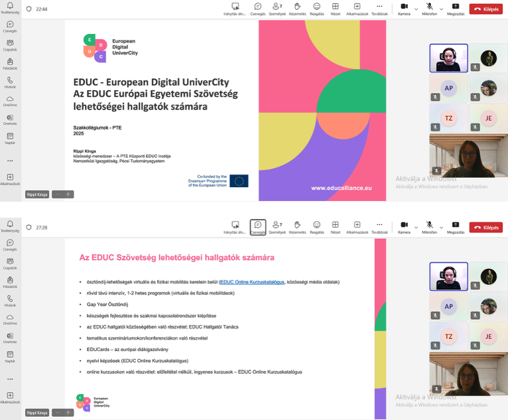The height and width of the screenshot is (420, 508).
Task: Open Csapatok in the 27:28 window sidebar
Action: tap(10, 264)
